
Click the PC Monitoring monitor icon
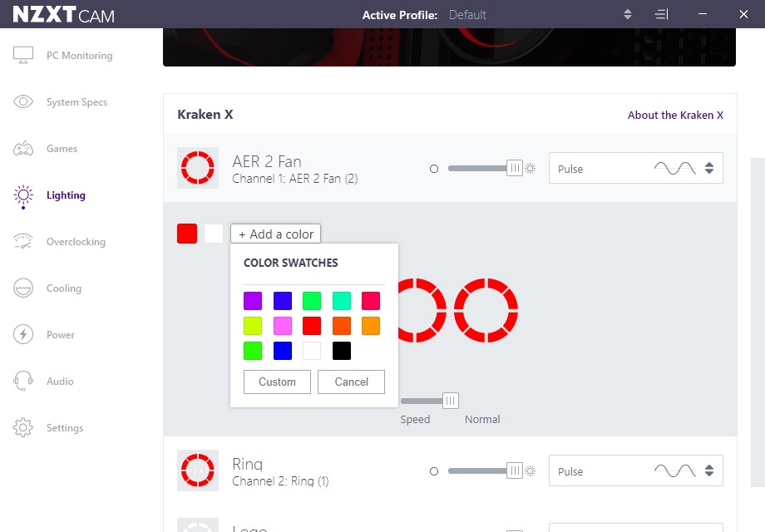click(23, 55)
